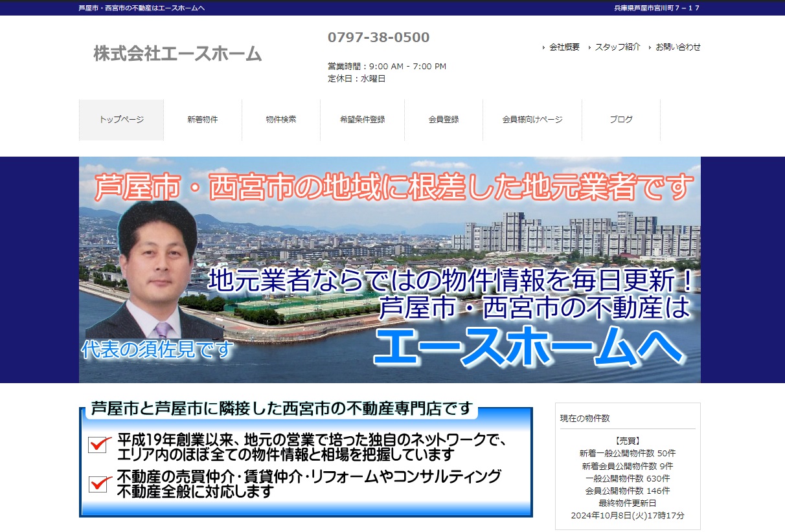Click top bar tagline 芦屋市・西宮市の不動産はエースホームへ

tap(142, 8)
